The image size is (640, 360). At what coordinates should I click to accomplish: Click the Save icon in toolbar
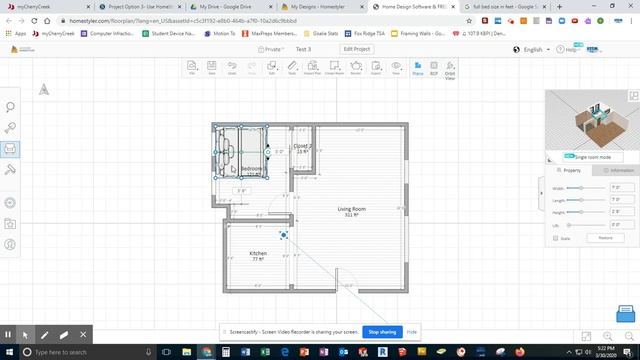211,67
